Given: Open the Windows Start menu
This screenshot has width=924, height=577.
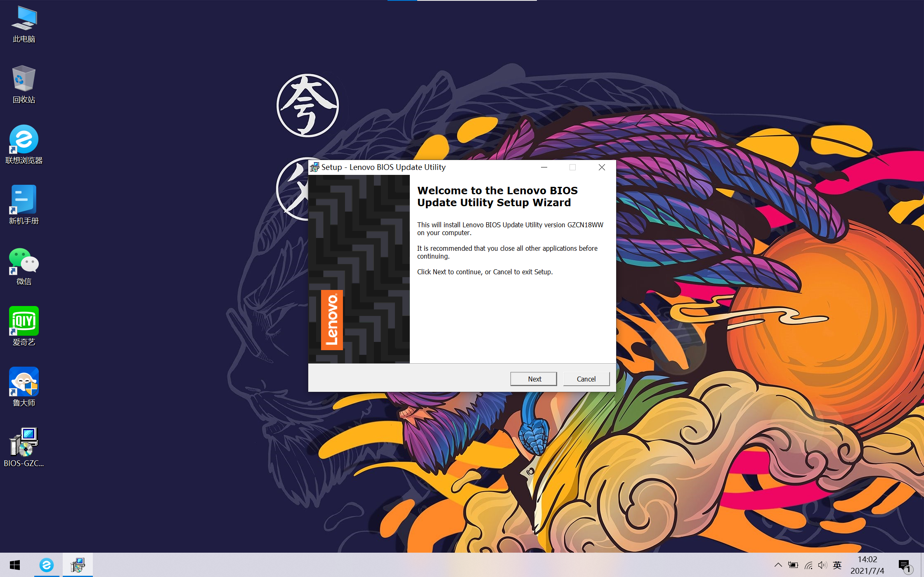Looking at the screenshot, I should click(15, 565).
